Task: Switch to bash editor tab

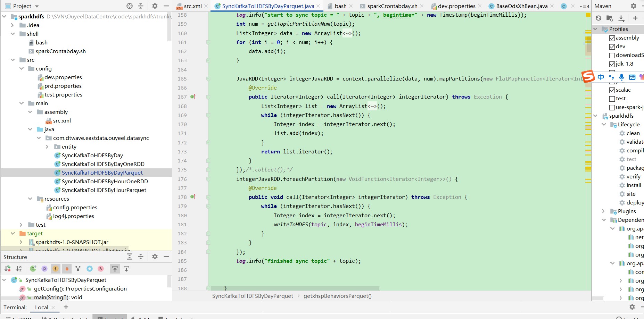Action: pos(340,6)
